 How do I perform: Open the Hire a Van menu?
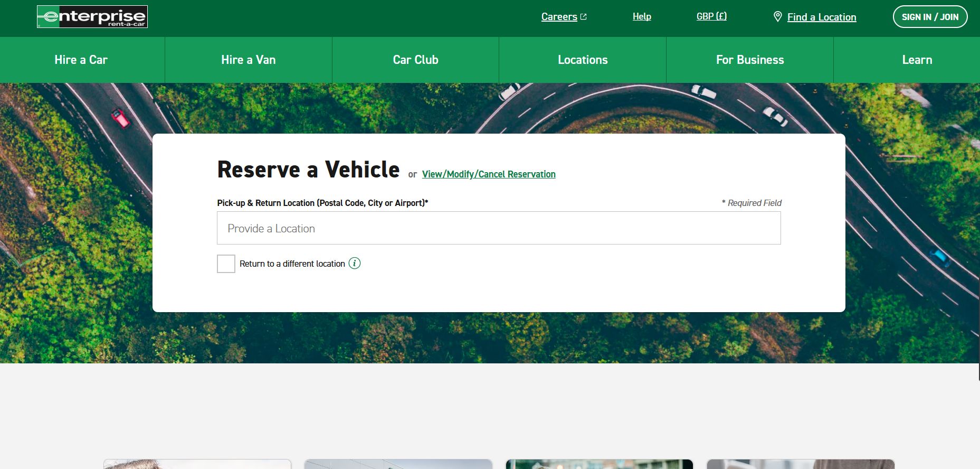[249, 60]
